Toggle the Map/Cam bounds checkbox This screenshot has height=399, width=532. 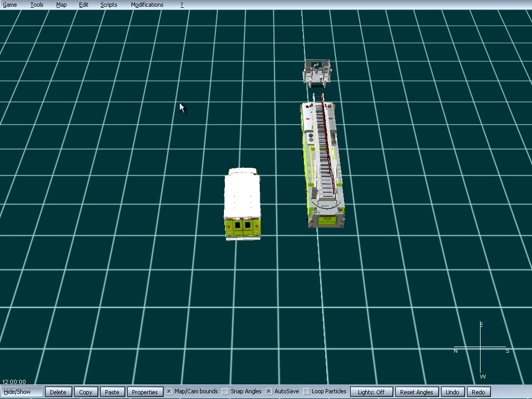pos(169,392)
